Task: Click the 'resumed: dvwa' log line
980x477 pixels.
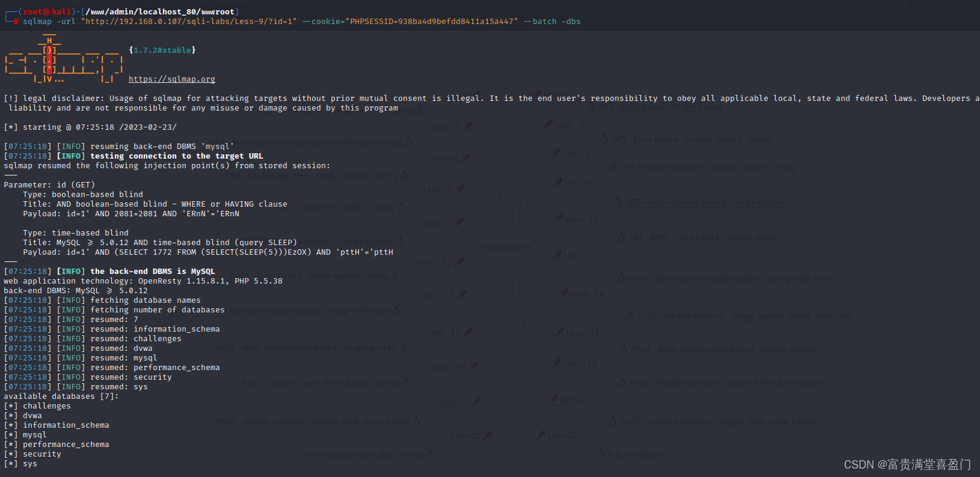Action: [78, 348]
